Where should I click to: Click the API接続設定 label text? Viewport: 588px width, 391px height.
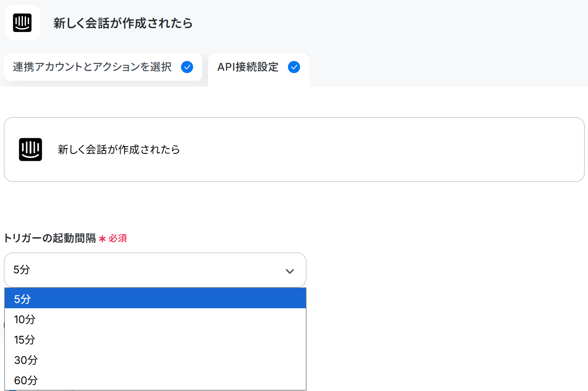click(x=248, y=67)
